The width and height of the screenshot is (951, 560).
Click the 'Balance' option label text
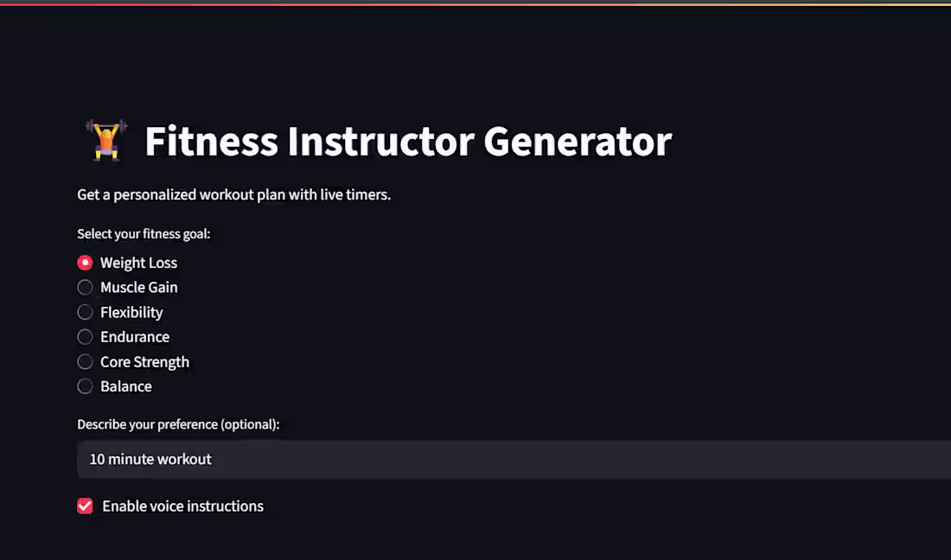(x=126, y=386)
